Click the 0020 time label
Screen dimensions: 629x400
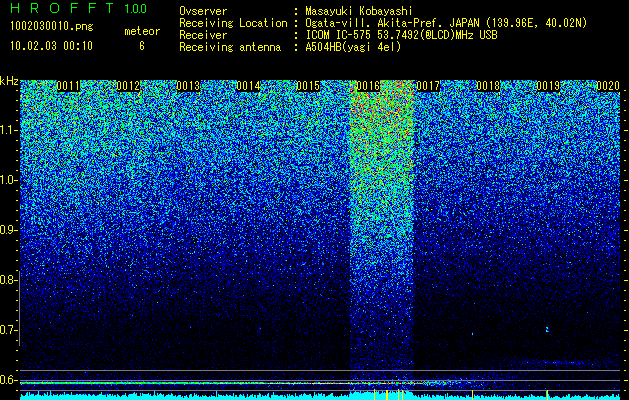608,86
